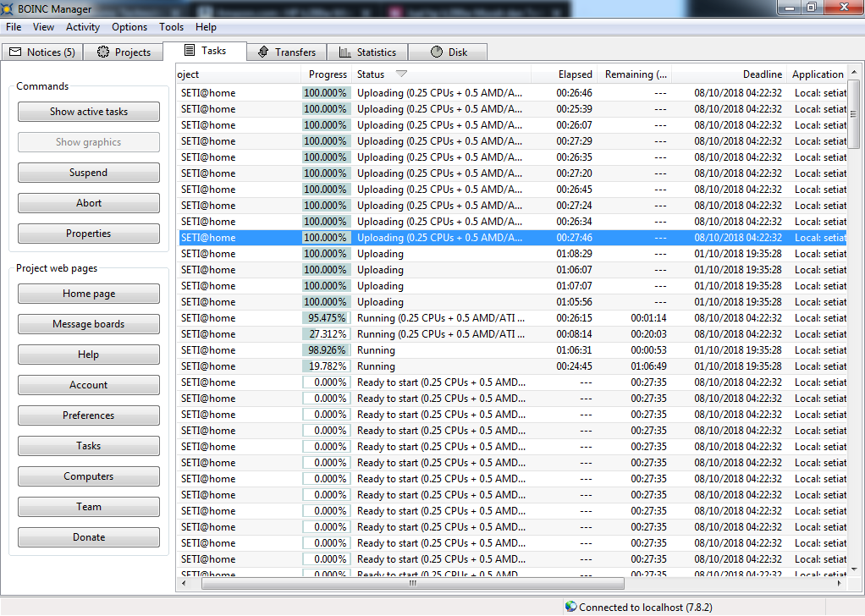865x616 pixels.
Task: Click the Status column sort arrow
Action: tap(401, 74)
